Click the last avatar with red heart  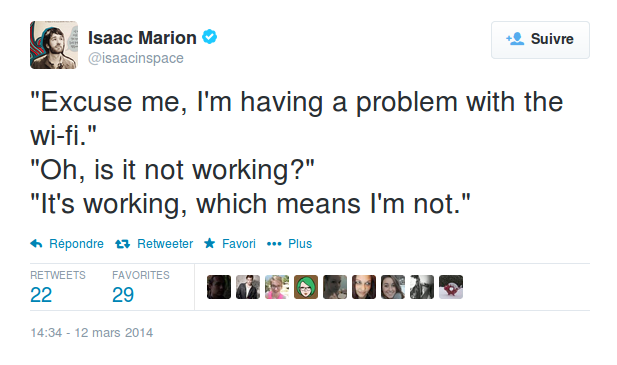[451, 287]
